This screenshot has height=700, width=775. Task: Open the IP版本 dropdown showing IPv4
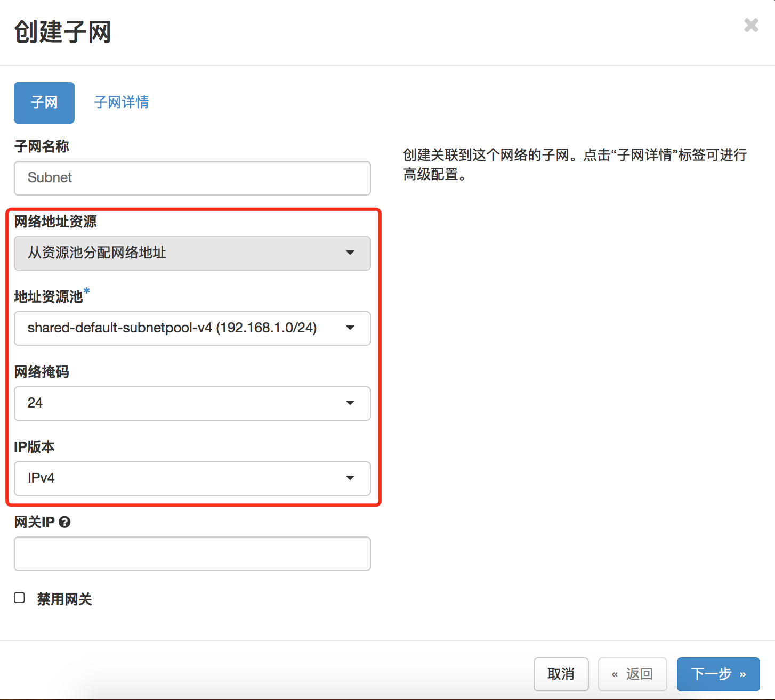tap(192, 478)
